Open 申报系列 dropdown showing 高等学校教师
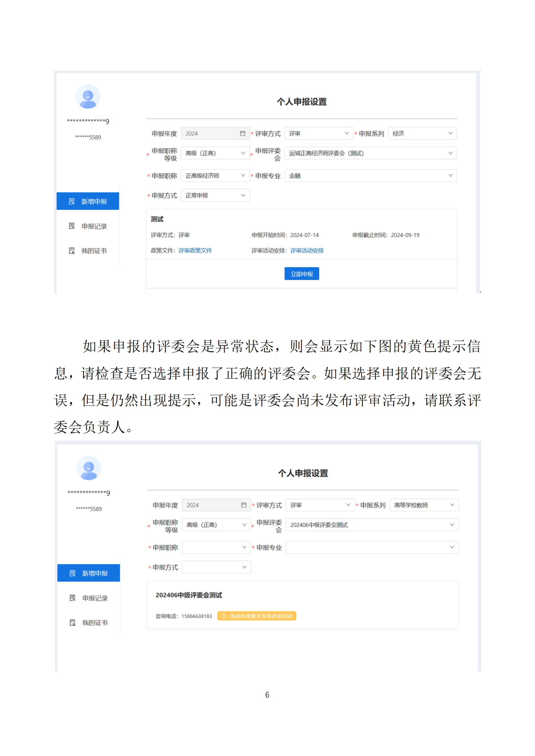The width and height of the screenshot is (535, 756). [x=424, y=505]
